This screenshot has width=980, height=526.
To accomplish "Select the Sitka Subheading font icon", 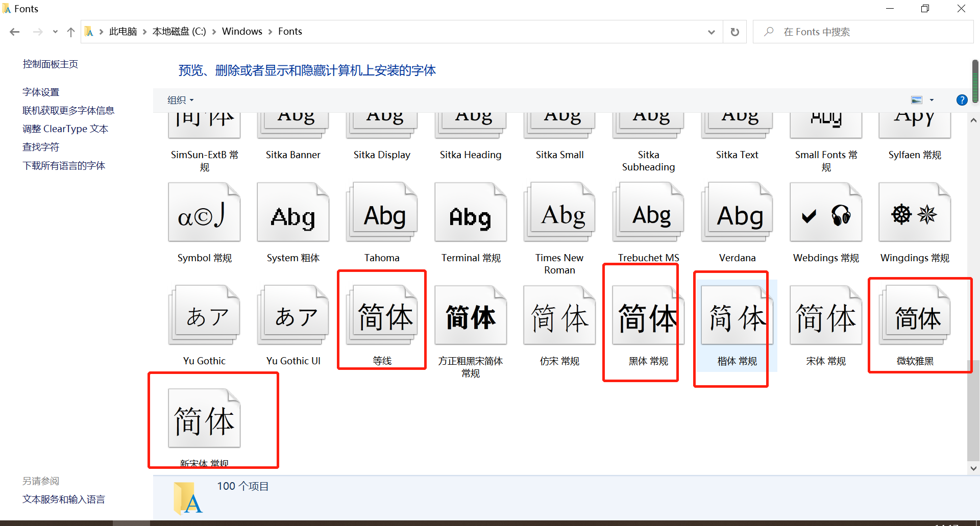I will pos(648,126).
